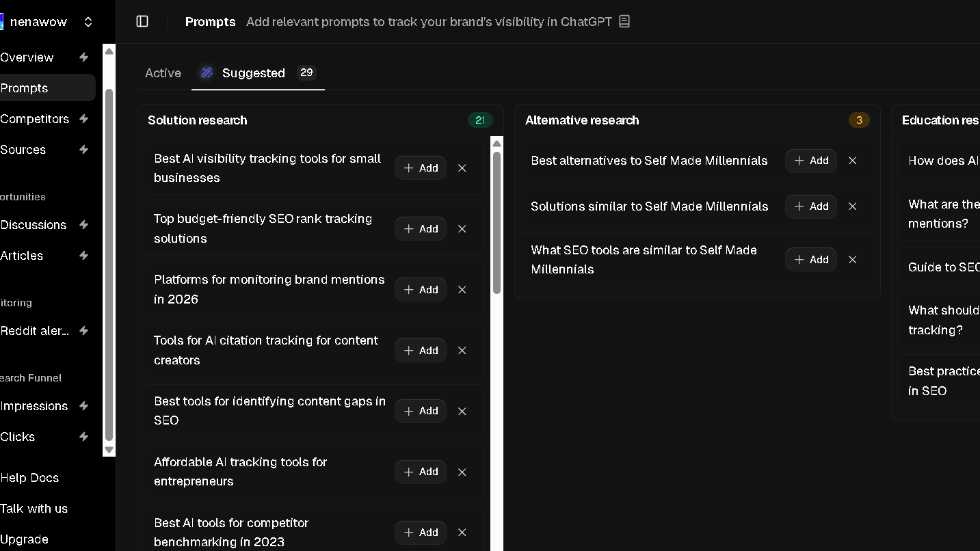Dismiss the Best alternatives to Self Made Millennials prompt
The height and width of the screenshot is (551, 980).
coord(852,161)
